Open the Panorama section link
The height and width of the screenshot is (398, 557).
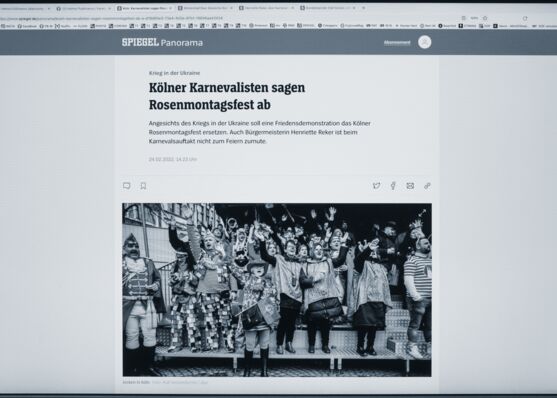[x=182, y=43]
